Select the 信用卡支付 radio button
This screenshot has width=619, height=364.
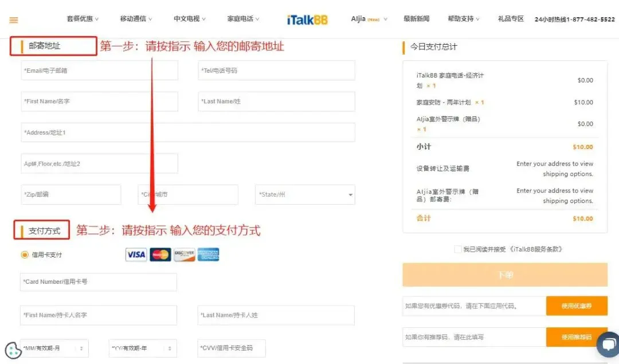25,255
